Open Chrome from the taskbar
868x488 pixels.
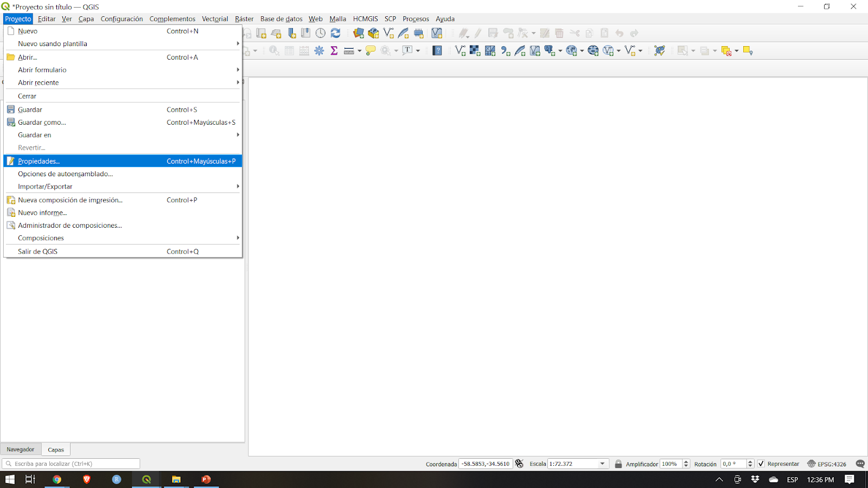(57, 479)
